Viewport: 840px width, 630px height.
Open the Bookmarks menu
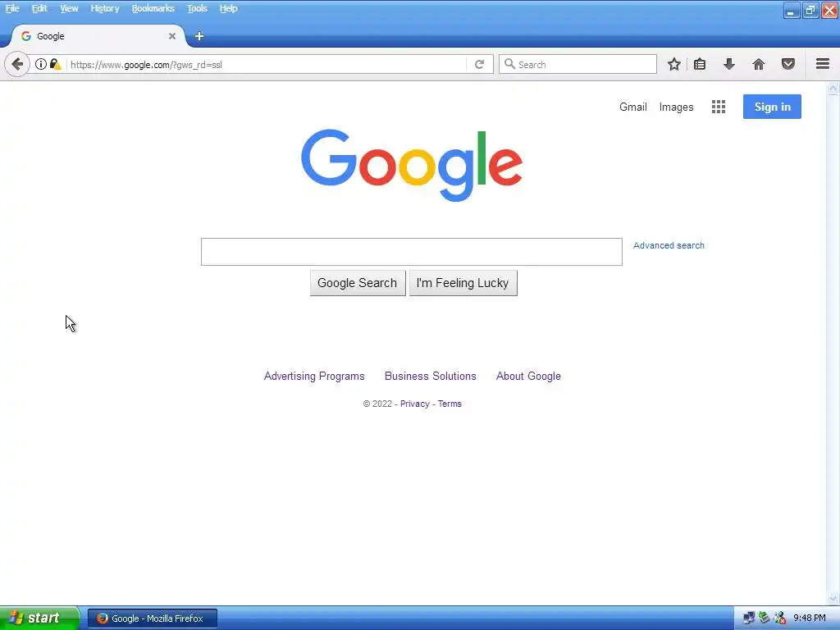(153, 8)
